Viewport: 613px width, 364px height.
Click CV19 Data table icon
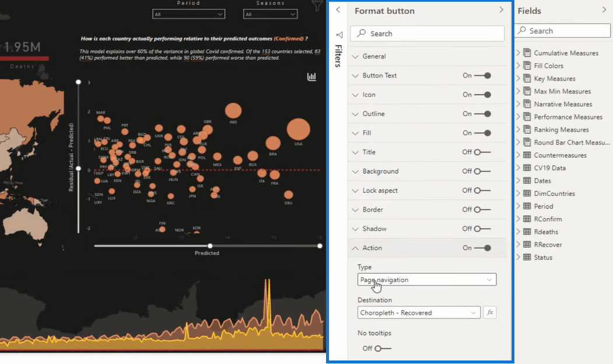pyautogui.click(x=527, y=168)
